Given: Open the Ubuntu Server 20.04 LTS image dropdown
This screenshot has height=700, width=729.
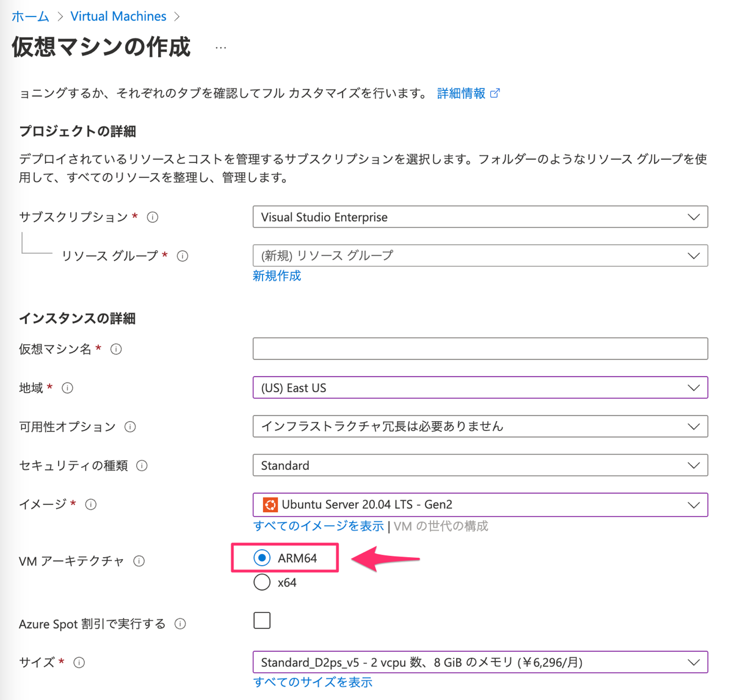Looking at the screenshot, I should [480, 505].
